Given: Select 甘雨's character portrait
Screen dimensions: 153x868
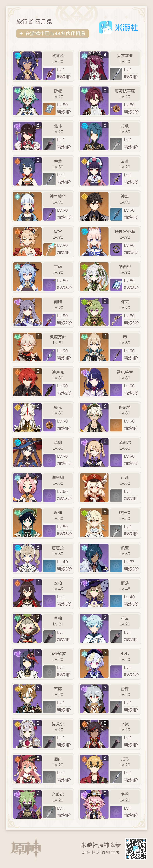Looking at the screenshot, I should coord(27,277).
